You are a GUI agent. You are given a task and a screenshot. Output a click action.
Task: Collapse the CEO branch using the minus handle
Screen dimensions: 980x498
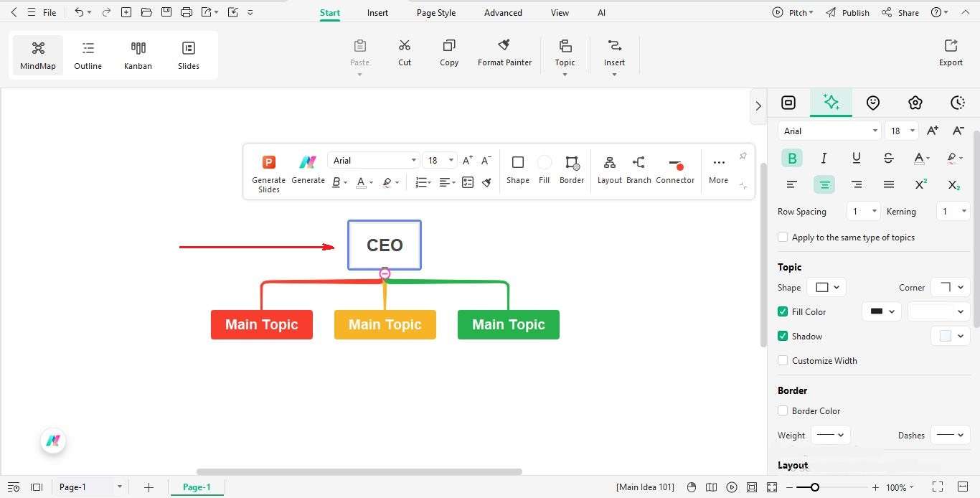coord(385,273)
